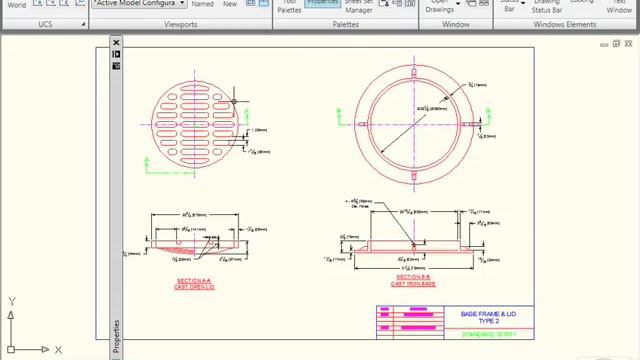Screen dimensions: 640x360
Task: Click the last small icon in Palettes panel
Action: coord(410,3)
